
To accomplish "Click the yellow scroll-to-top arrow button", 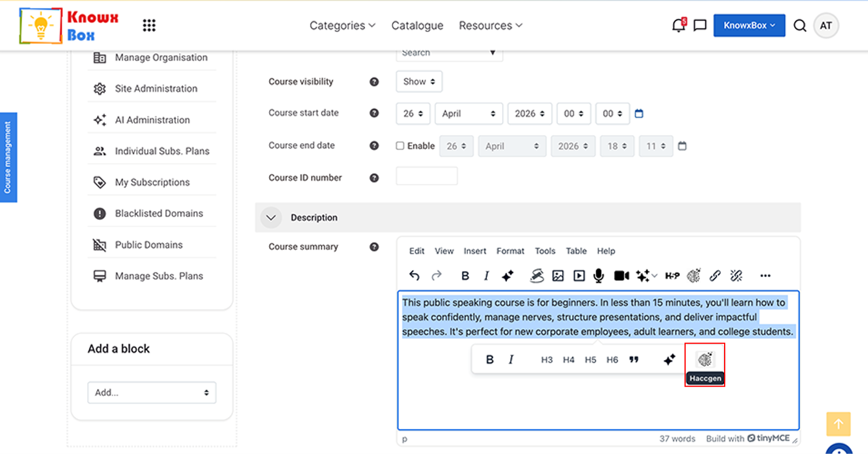I will [838, 424].
